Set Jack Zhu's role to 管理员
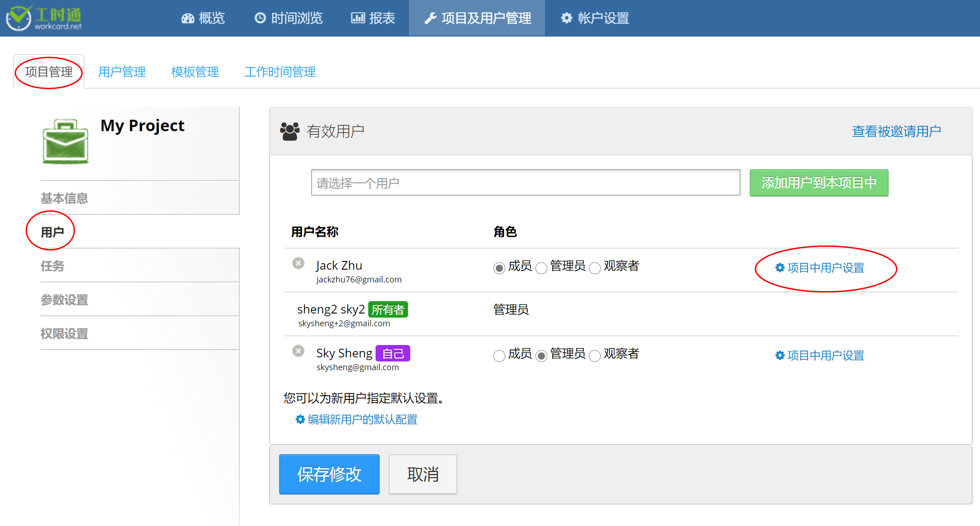980x526 pixels. tap(541, 268)
